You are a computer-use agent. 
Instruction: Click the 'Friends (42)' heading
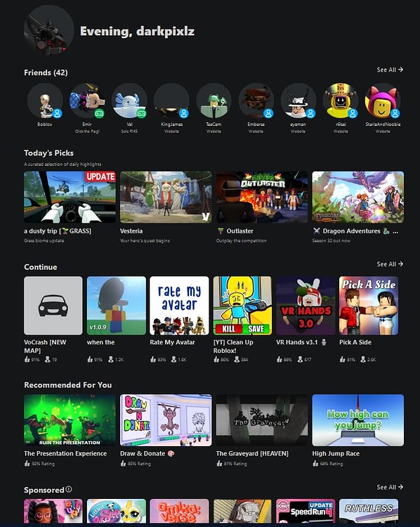coord(46,72)
